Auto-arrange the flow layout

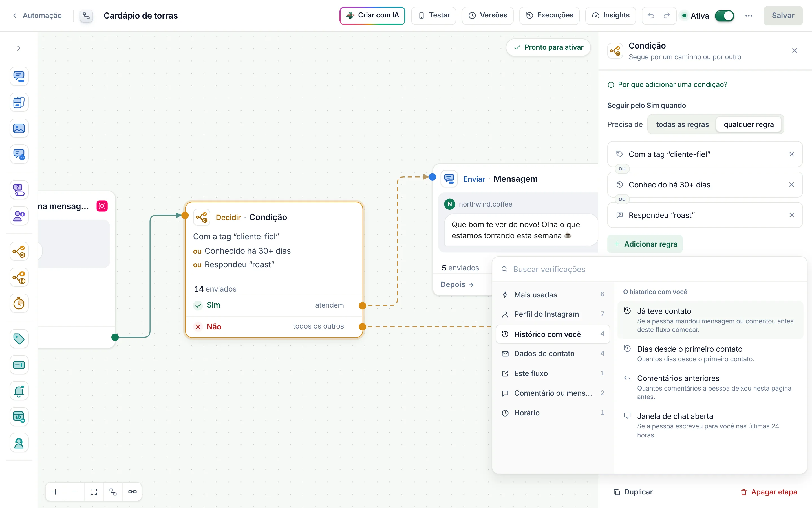(x=113, y=492)
